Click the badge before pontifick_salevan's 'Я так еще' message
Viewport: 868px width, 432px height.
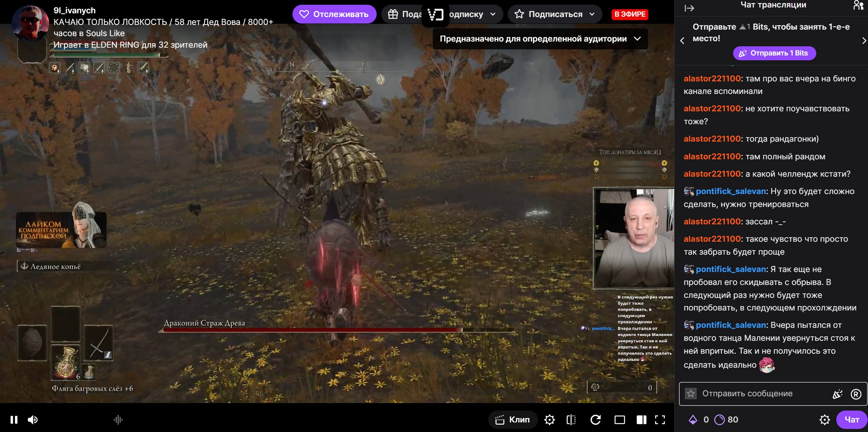click(689, 269)
